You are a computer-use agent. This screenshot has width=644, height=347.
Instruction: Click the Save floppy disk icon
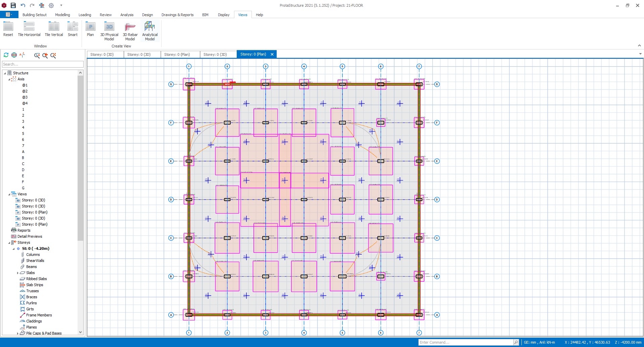[13, 5]
